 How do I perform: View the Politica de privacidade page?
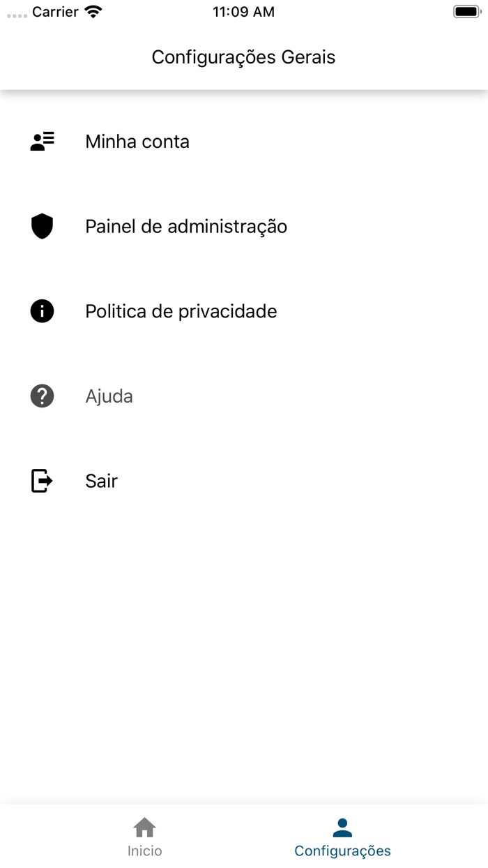(x=181, y=310)
